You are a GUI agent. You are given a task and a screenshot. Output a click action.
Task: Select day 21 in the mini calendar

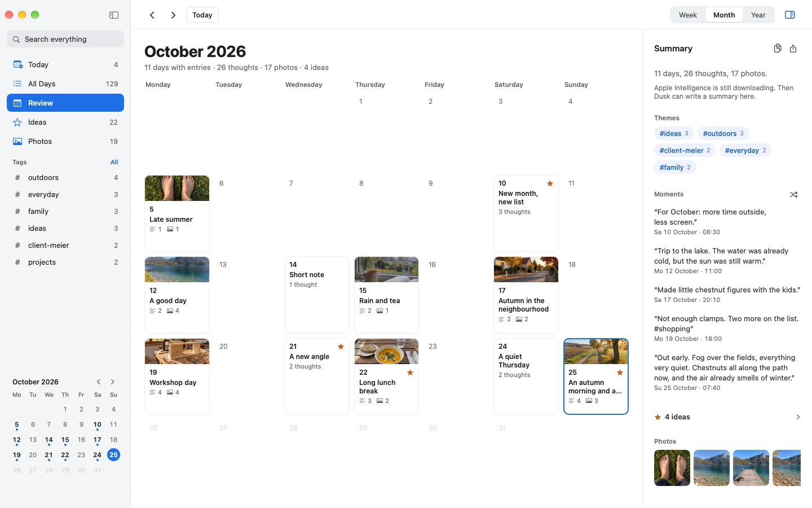coord(49,456)
